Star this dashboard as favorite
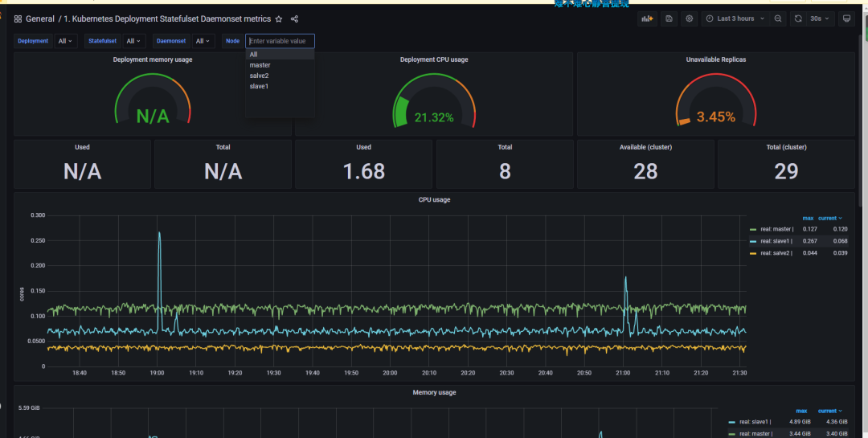868x438 pixels. [278, 18]
